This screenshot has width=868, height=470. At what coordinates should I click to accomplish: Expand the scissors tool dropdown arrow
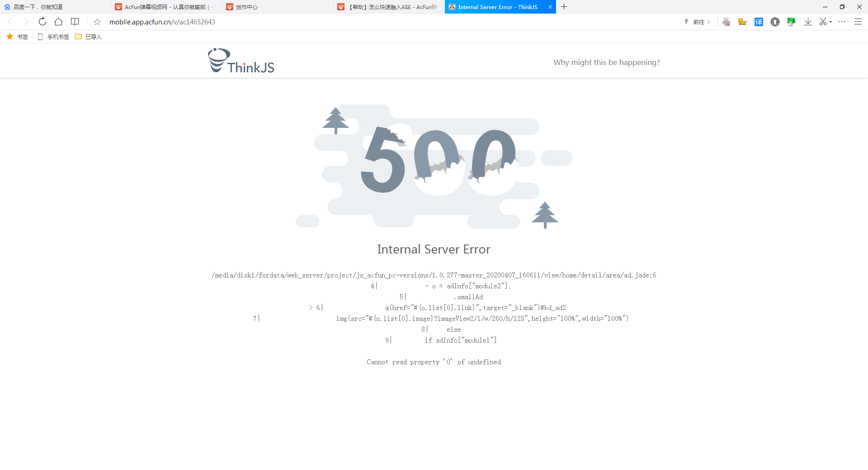pyautogui.click(x=830, y=22)
